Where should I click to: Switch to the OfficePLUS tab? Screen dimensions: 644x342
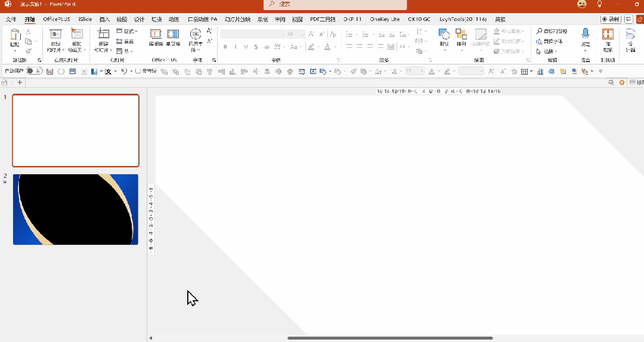coord(57,19)
